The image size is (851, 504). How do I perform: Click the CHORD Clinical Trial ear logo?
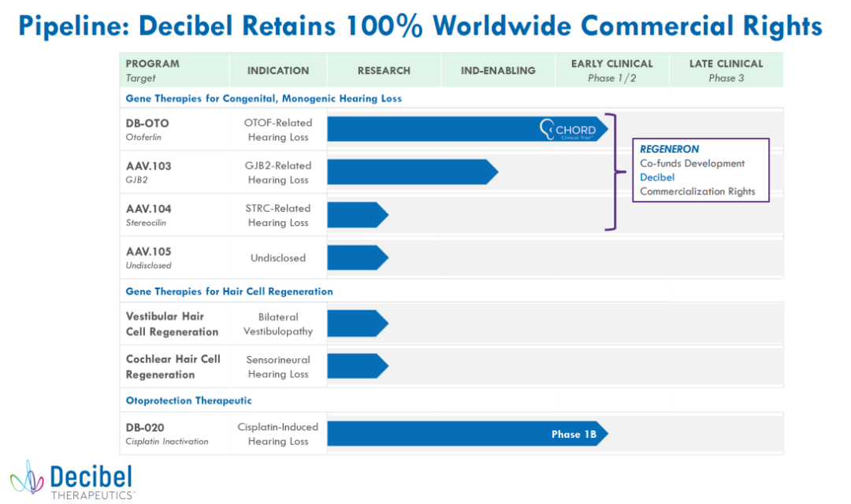567,130
